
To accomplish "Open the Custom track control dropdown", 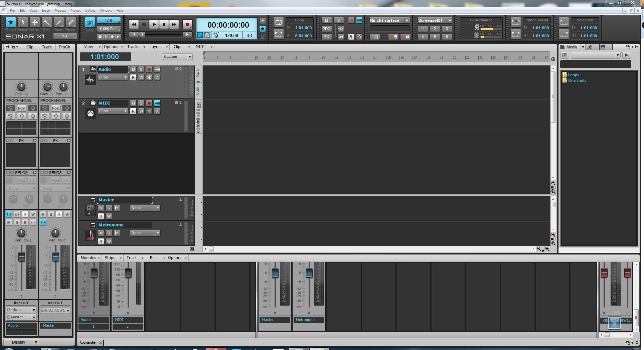I will tap(177, 57).
